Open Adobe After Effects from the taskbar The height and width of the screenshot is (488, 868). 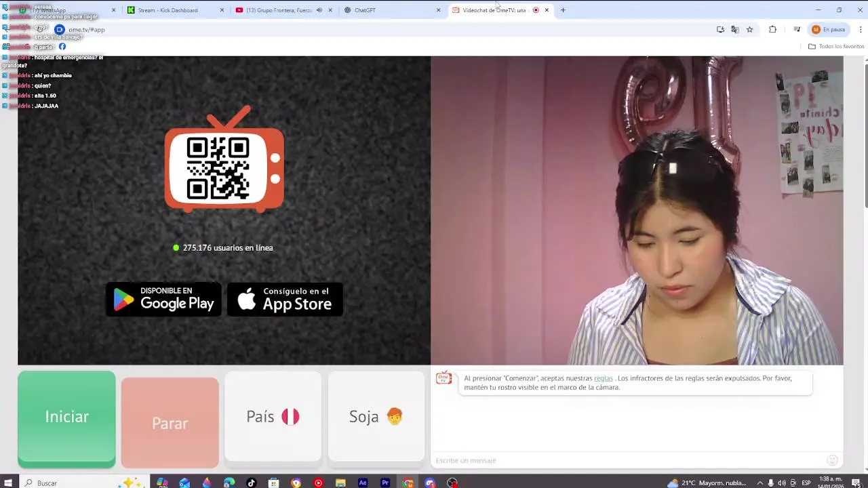363,483
